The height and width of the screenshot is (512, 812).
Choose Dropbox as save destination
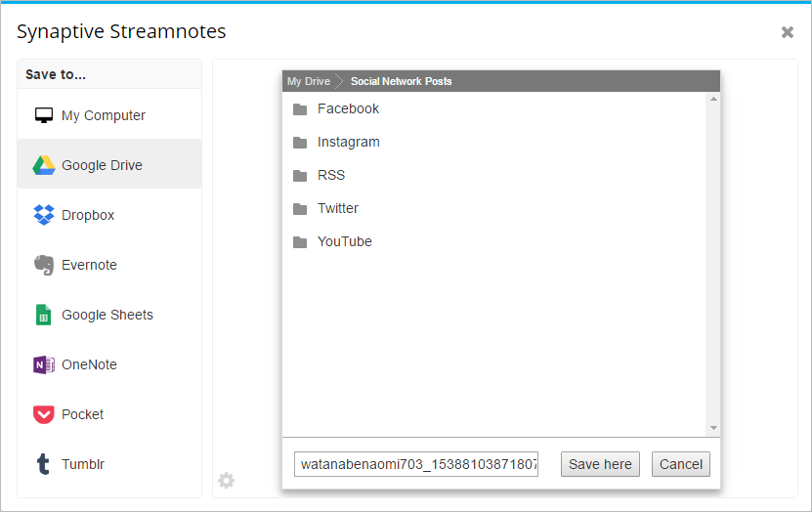coord(109,215)
